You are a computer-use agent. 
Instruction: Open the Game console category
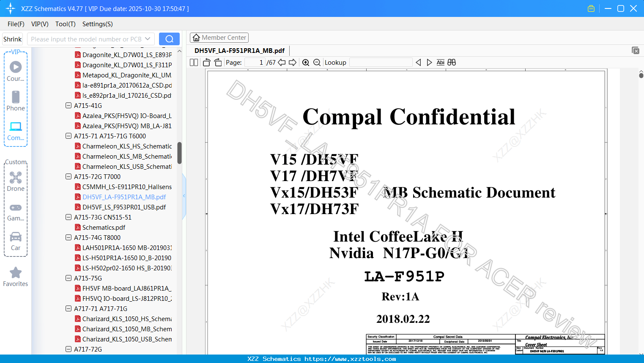(16, 212)
